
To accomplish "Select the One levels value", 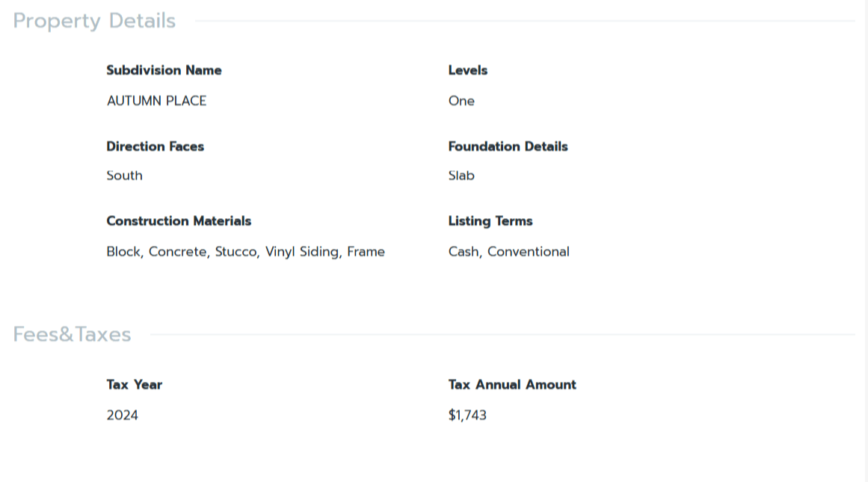I will click(x=461, y=101).
